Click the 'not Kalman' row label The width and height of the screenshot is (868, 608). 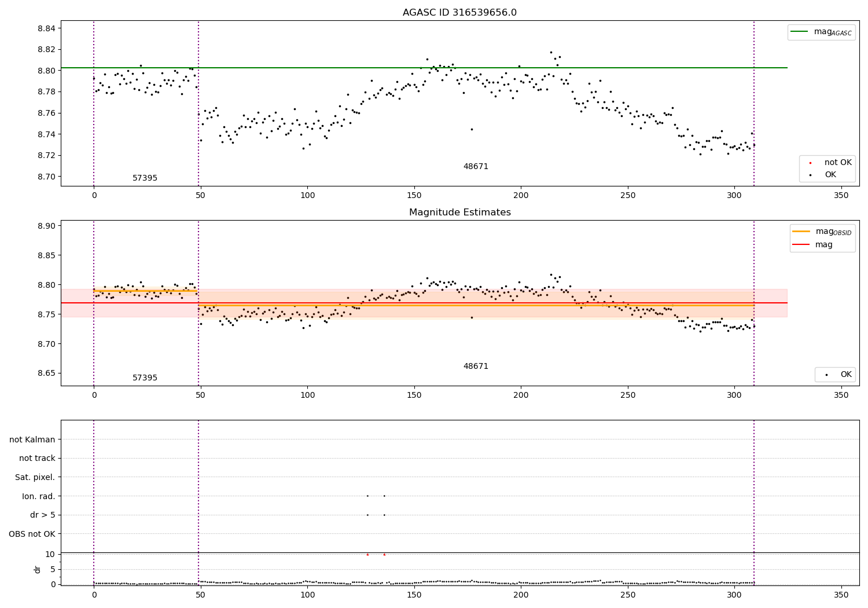pos(32,439)
